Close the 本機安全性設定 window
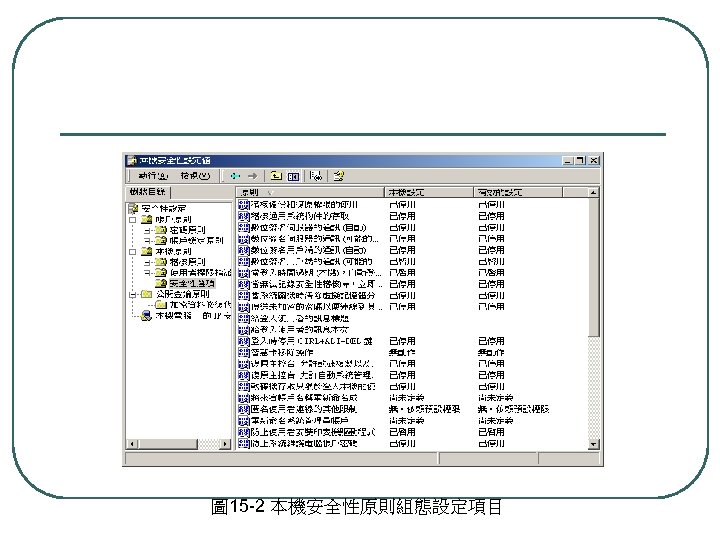The image size is (720, 540). [594, 161]
